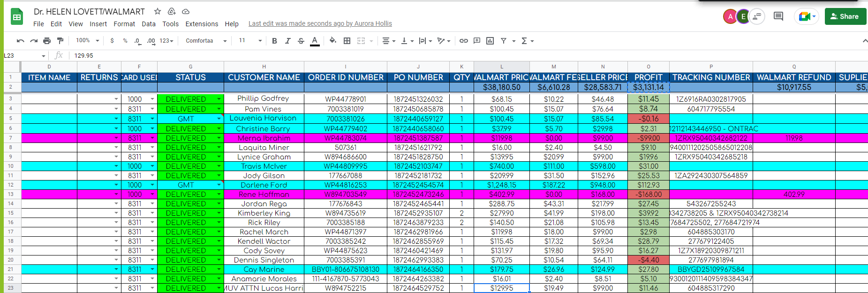Click the move to folder icon
868x293 pixels.
coord(172,11)
